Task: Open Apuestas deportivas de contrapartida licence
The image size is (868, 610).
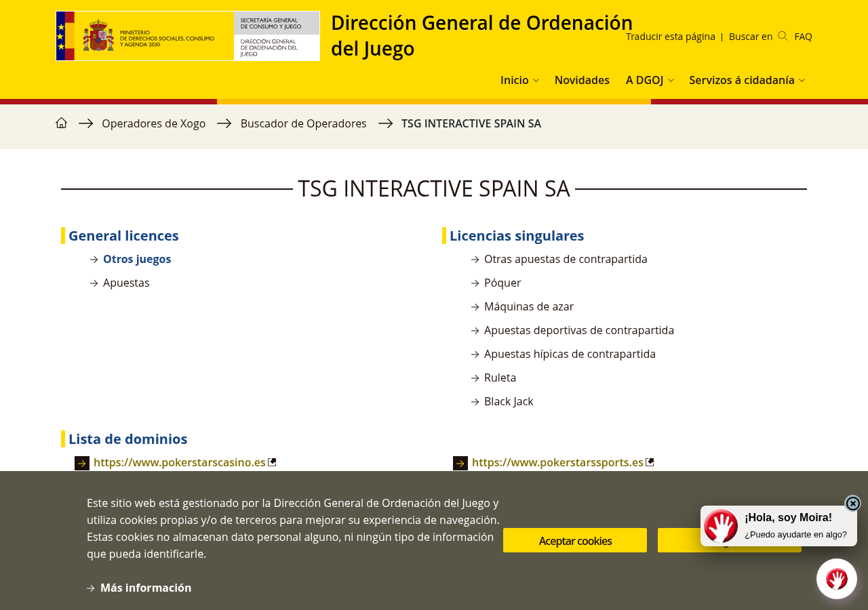Action: click(579, 330)
